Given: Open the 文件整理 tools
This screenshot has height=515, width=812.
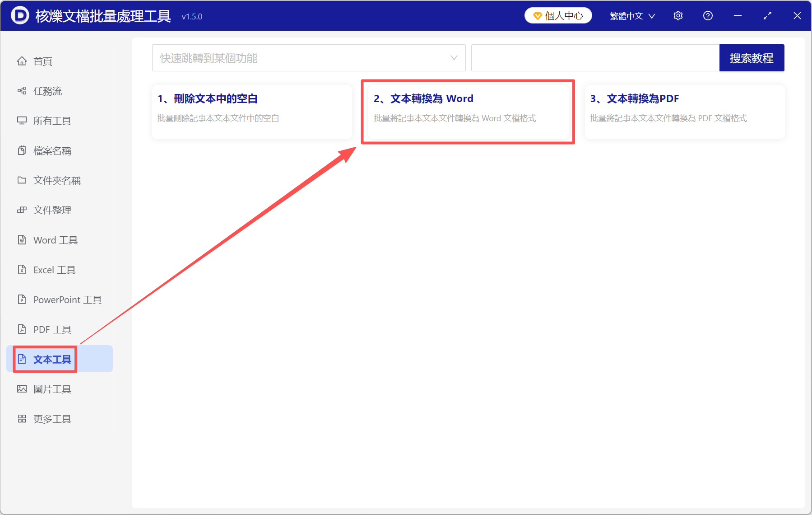Looking at the screenshot, I should [52, 210].
